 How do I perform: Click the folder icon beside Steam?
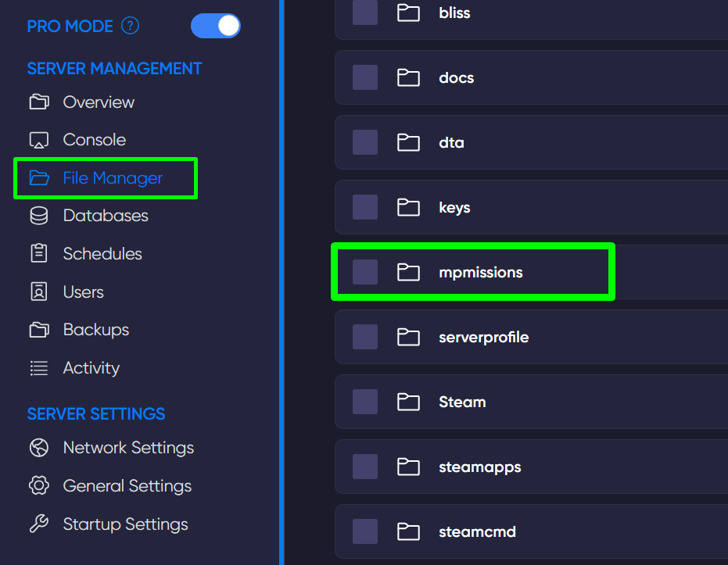tap(408, 402)
